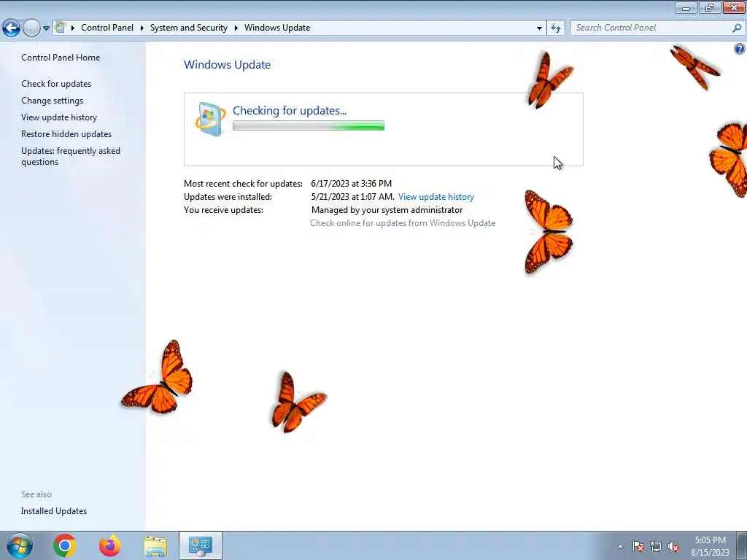Expand the arrow before Control Panel breadcrumb

(73, 28)
